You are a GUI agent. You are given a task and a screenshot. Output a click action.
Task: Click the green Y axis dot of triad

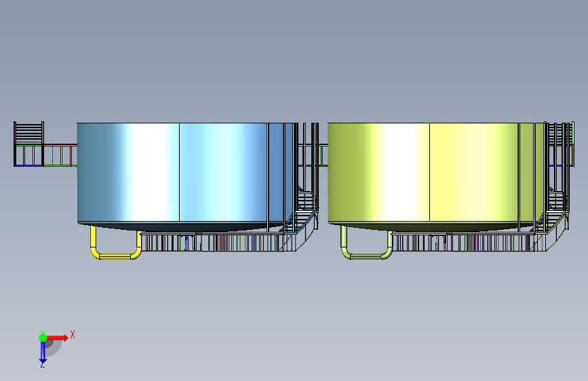coord(43,338)
